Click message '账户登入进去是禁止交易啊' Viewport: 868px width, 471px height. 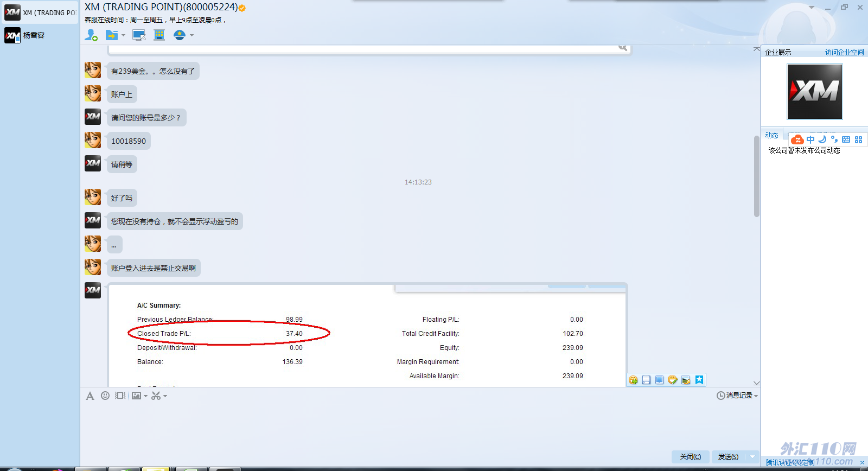point(154,268)
